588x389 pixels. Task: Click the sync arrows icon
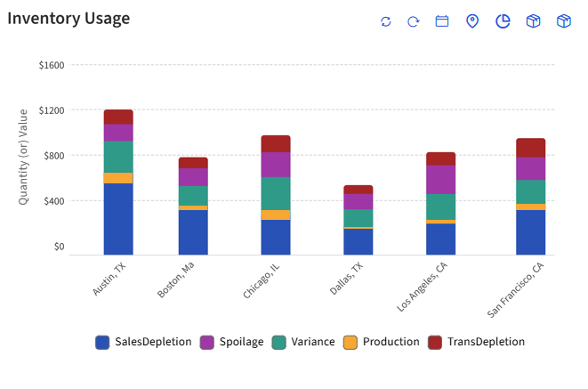[x=385, y=21]
